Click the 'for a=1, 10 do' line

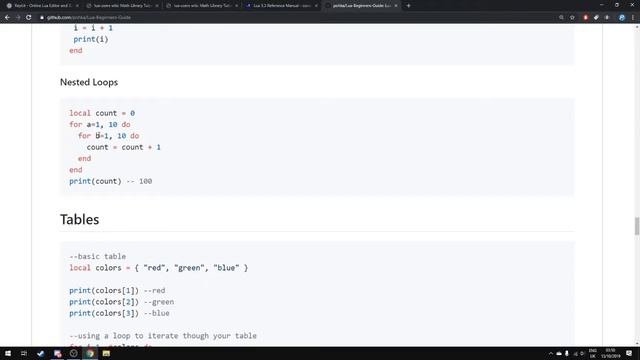100,124
